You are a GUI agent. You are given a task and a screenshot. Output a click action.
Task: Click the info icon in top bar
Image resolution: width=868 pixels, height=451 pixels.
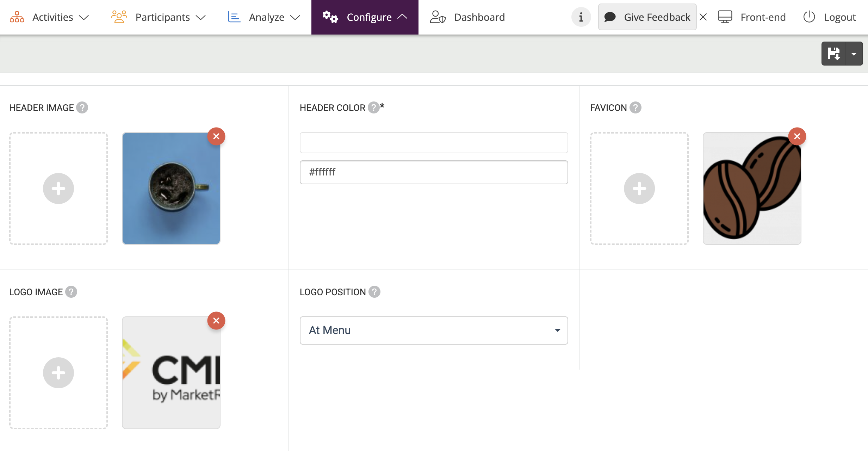(581, 17)
